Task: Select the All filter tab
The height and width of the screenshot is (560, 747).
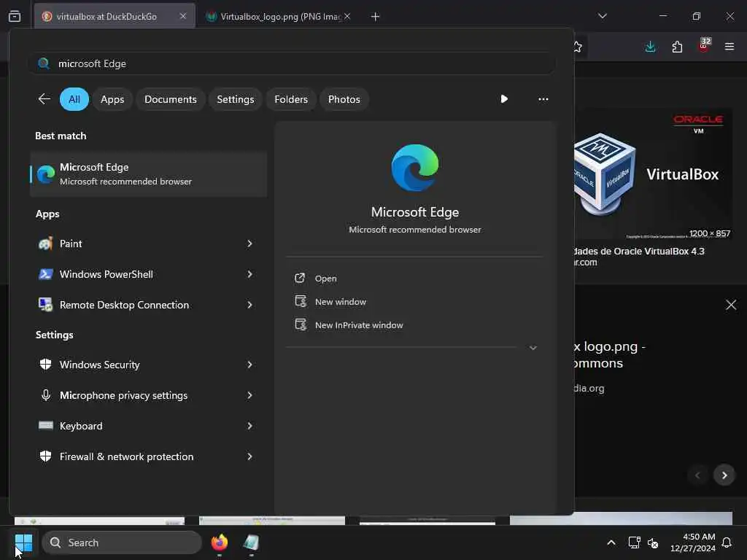Action: pyautogui.click(x=74, y=99)
